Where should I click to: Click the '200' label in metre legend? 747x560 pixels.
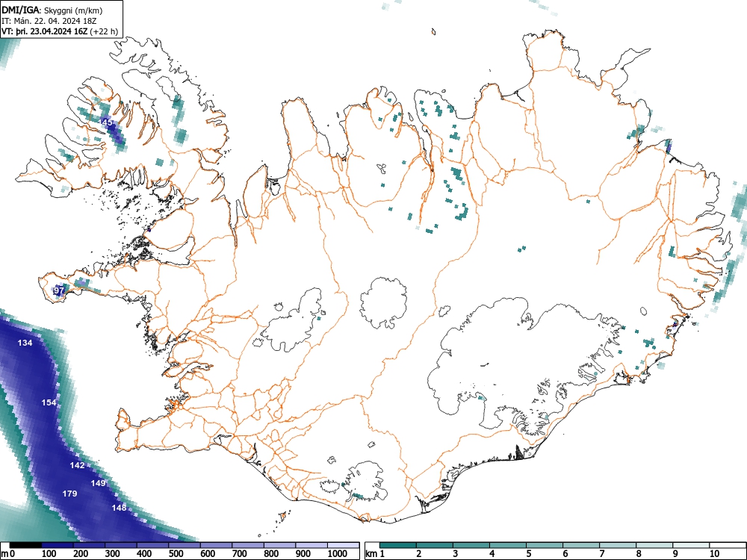tap(81, 554)
